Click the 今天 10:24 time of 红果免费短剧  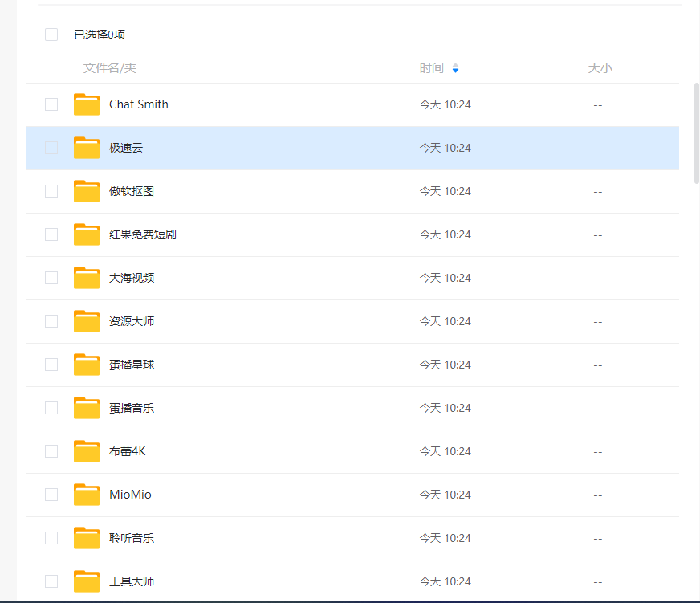point(445,234)
